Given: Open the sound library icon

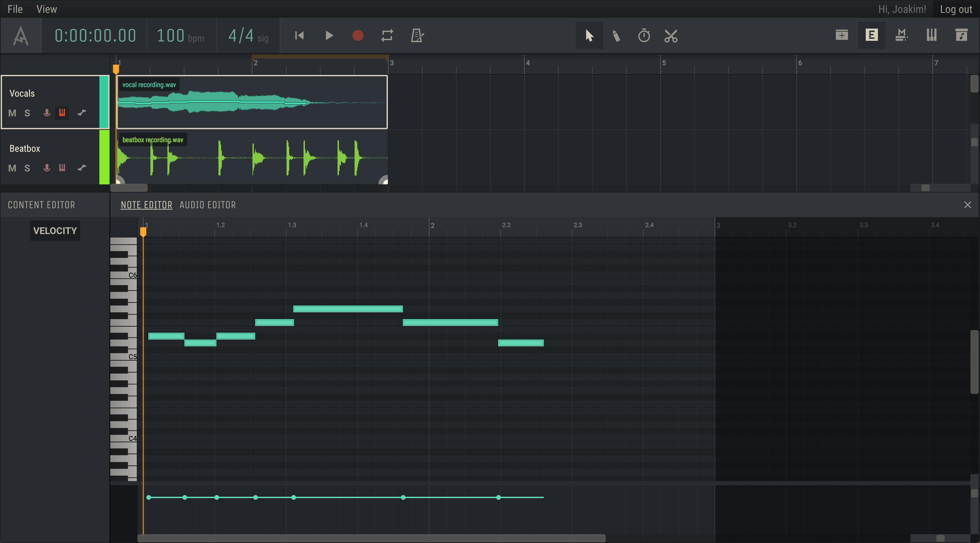Looking at the screenshot, I should click(961, 35).
